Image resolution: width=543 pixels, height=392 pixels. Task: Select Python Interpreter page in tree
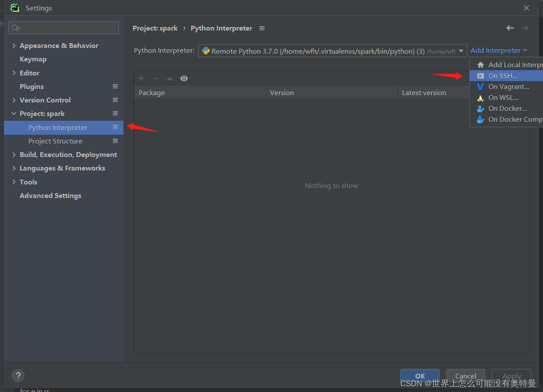64,127
